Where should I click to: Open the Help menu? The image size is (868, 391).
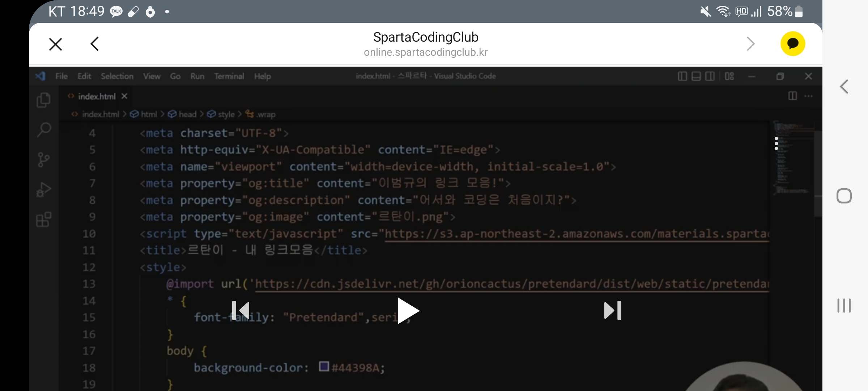[x=263, y=76]
